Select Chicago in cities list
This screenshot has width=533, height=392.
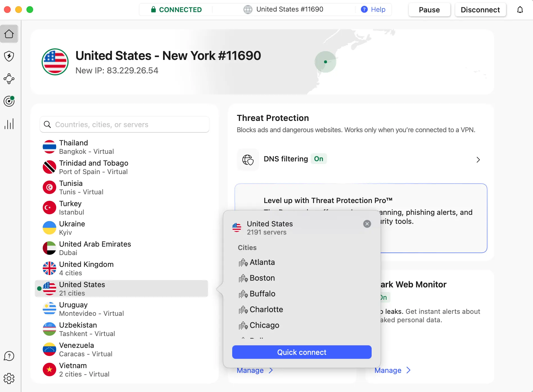pos(302,325)
